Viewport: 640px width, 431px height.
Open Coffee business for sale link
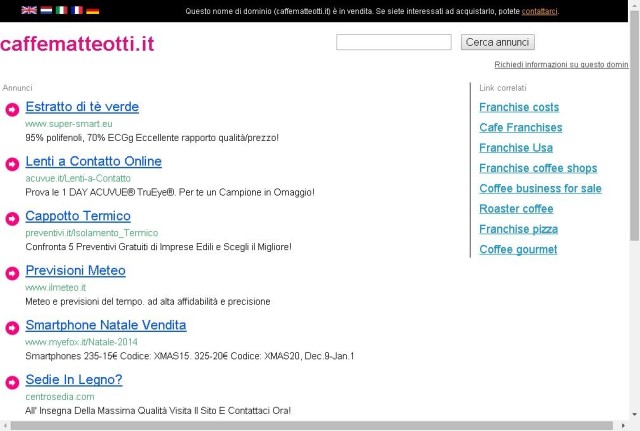tap(540, 189)
